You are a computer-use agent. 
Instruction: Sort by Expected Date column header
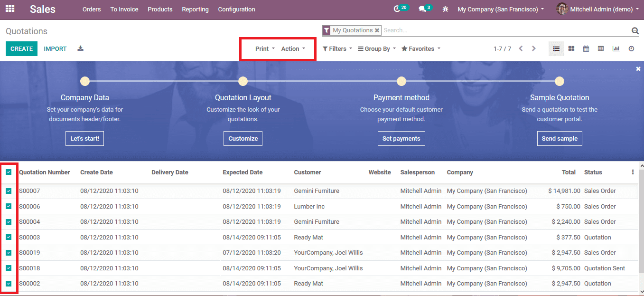coord(243,172)
